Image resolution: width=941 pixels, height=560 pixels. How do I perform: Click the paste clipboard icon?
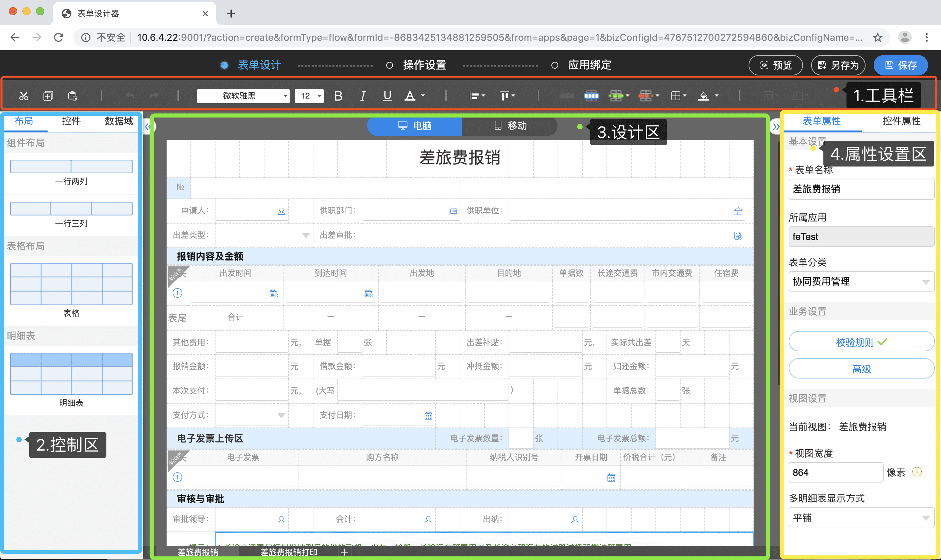tap(72, 96)
